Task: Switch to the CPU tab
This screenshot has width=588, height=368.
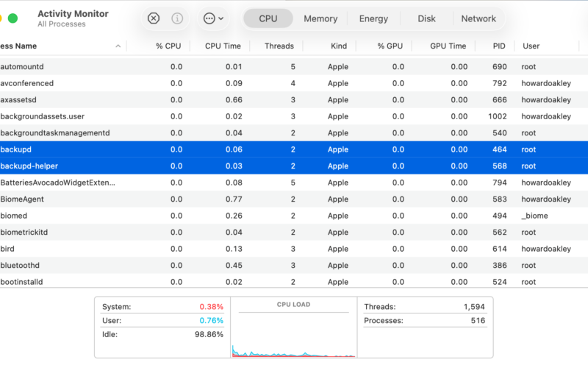Action: coord(268,18)
